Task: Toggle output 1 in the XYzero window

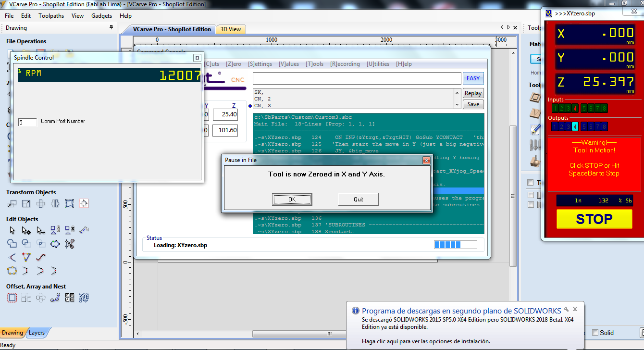Action: 555,127
